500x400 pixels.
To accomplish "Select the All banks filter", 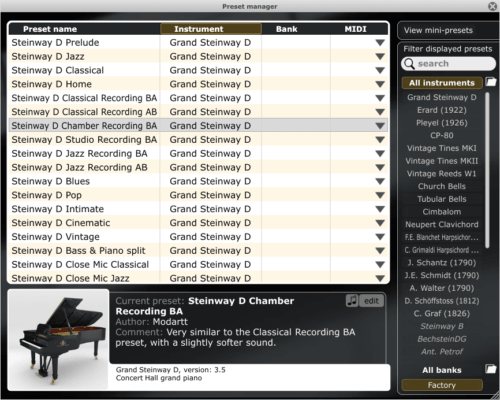I will [442, 370].
